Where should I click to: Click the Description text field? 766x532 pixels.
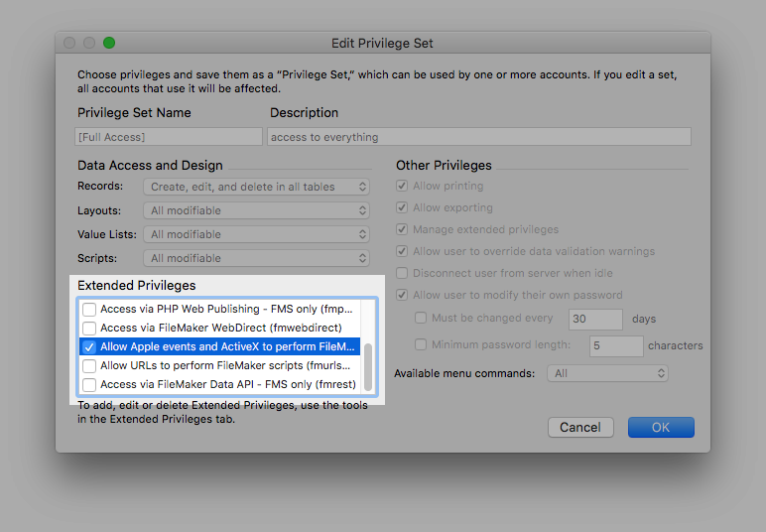tap(478, 137)
